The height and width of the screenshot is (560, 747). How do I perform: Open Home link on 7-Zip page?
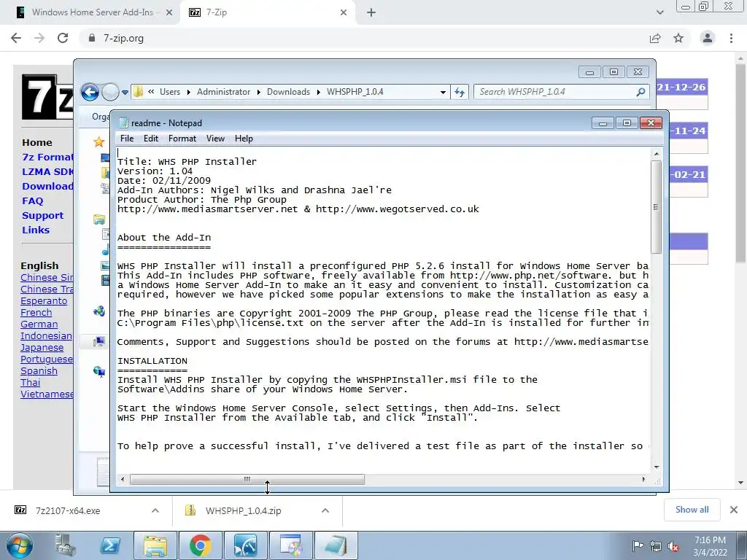[37, 142]
